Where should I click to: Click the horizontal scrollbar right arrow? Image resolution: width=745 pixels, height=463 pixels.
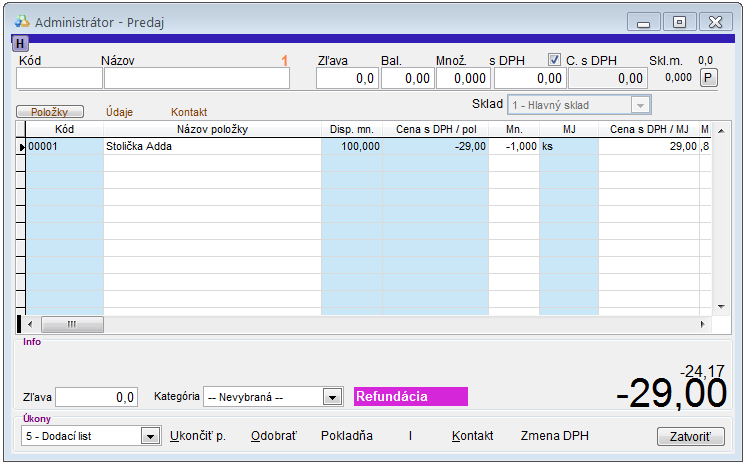(x=702, y=324)
